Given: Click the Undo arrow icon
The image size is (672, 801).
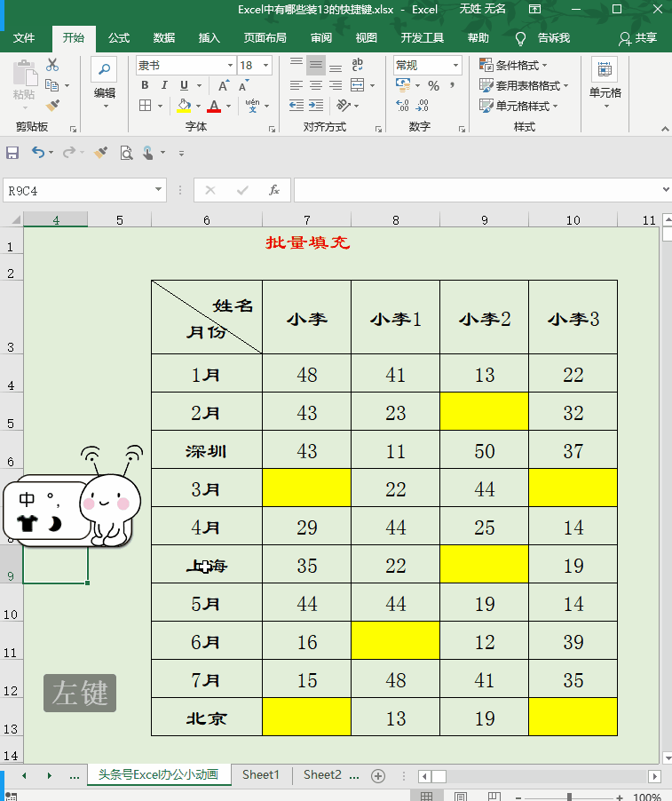Looking at the screenshot, I should coord(38,152).
